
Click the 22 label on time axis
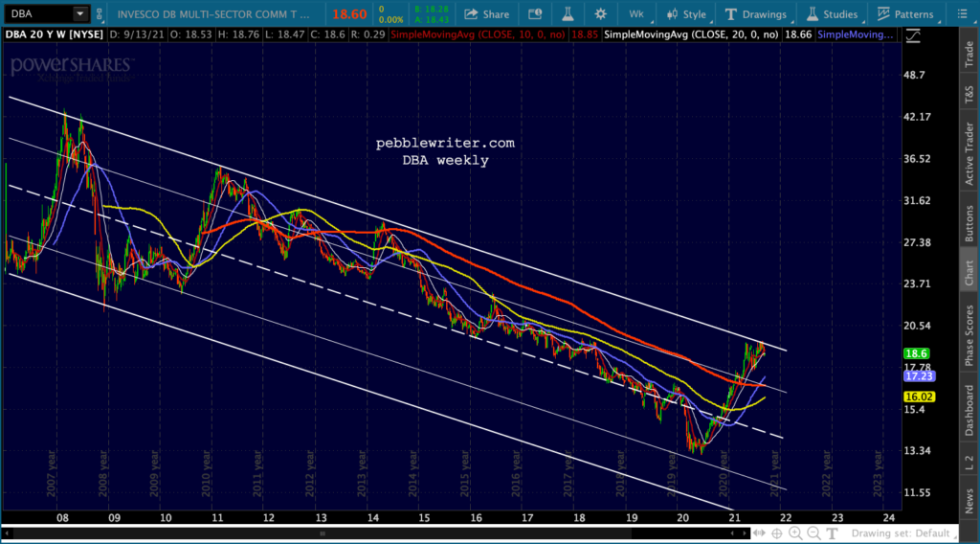click(x=785, y=518)
